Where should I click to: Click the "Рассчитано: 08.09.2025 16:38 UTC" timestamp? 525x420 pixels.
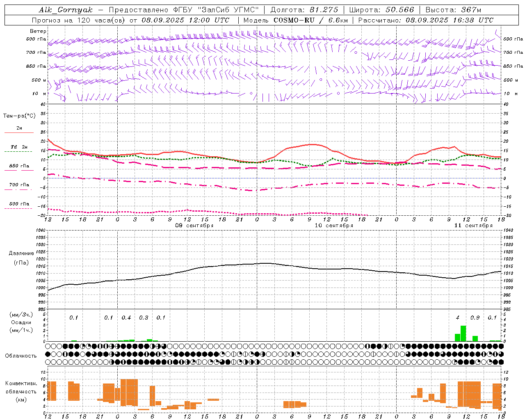[x=426, y=20]
